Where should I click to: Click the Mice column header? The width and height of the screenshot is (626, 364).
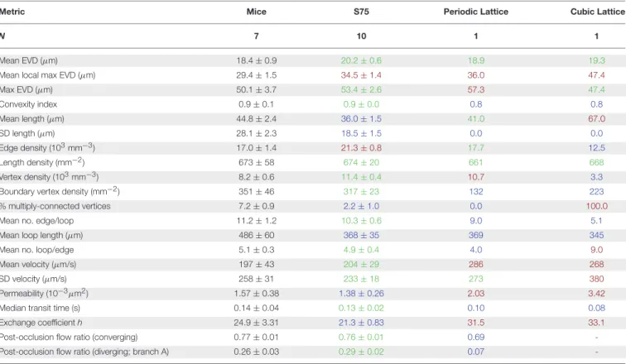coord(257,12)
